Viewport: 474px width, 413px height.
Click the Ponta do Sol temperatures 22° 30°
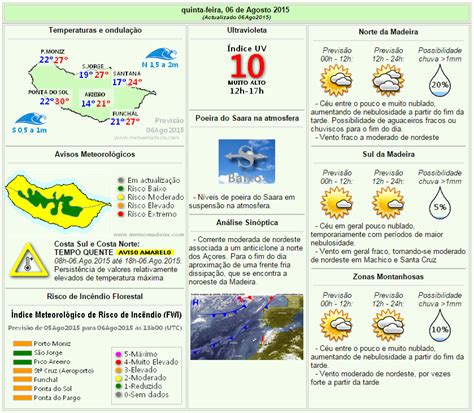(x=54, y=101)
